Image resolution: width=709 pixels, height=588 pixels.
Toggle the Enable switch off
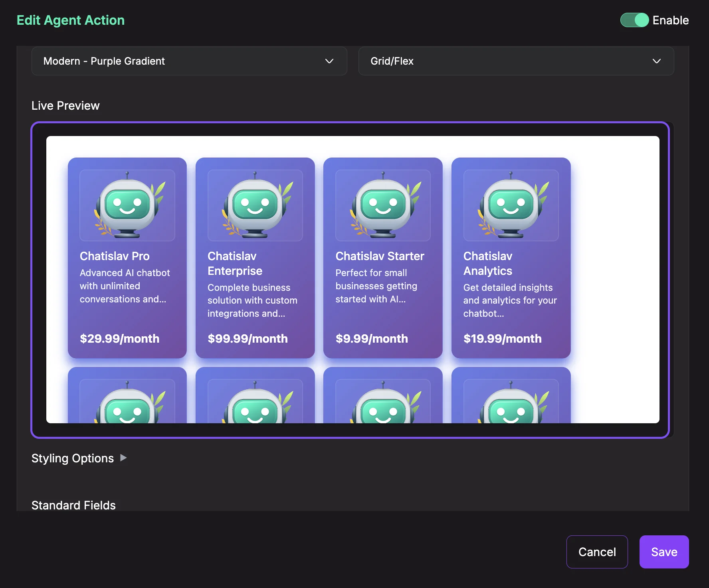tap(634, 20)
